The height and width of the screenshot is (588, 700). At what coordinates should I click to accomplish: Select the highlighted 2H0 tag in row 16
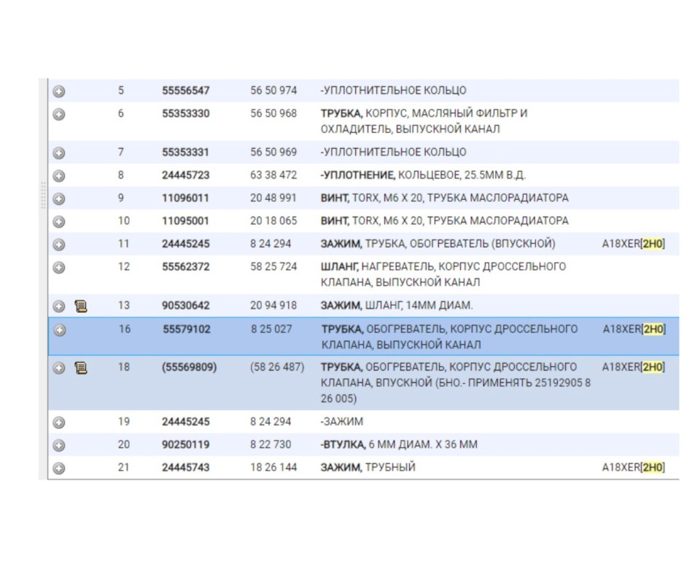pyautogui.click(x=653, y=329)
